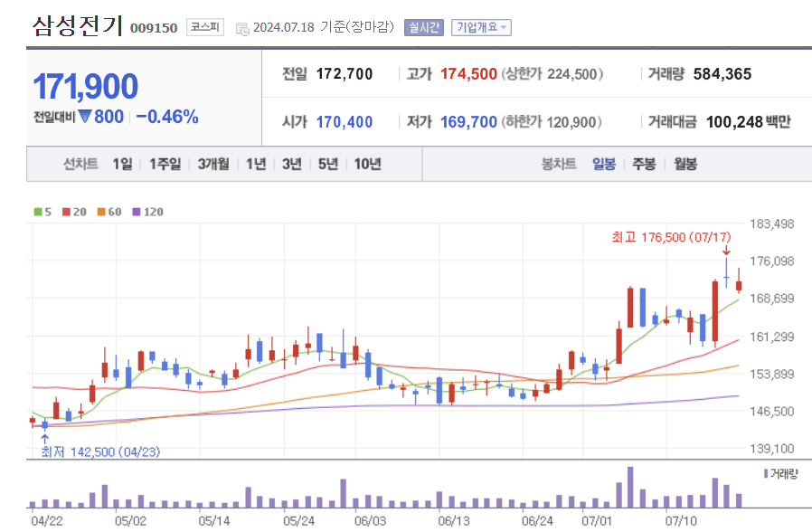
Task: Click the purple 120-day moving average color swatch
Action: tap(135, 212)
